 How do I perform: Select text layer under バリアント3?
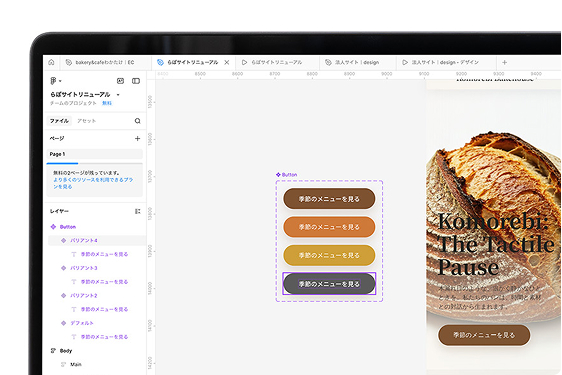coord(104,282)
